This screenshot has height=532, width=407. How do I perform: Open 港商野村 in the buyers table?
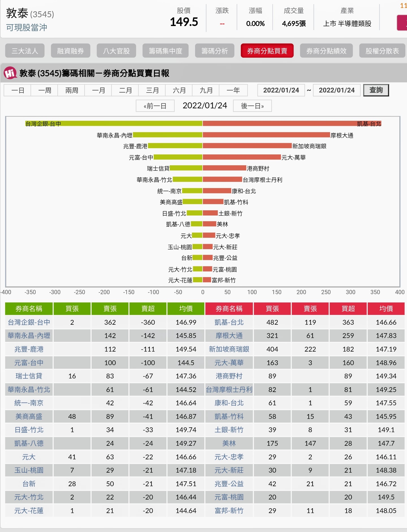click(229, 376)
